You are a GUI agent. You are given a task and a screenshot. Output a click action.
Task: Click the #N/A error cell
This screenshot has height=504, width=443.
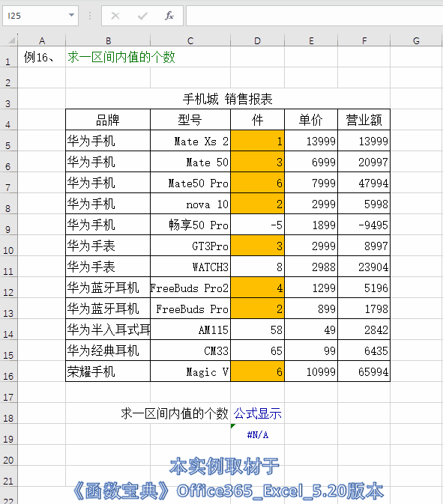coord(257,434)
